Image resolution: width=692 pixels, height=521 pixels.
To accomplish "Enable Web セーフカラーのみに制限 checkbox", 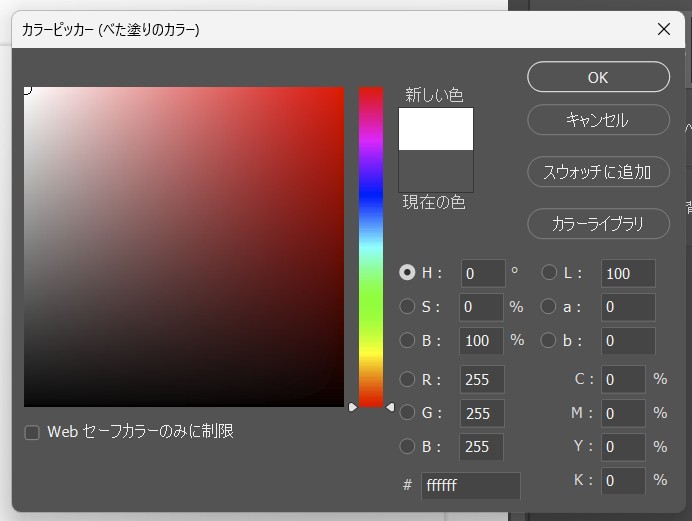I will (x=32, y=433).
